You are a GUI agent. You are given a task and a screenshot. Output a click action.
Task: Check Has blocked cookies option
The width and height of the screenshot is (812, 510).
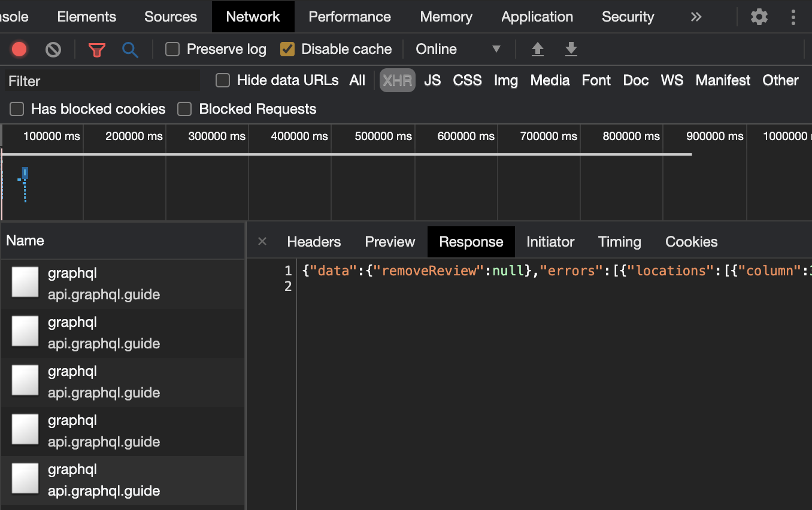point(17,109)
